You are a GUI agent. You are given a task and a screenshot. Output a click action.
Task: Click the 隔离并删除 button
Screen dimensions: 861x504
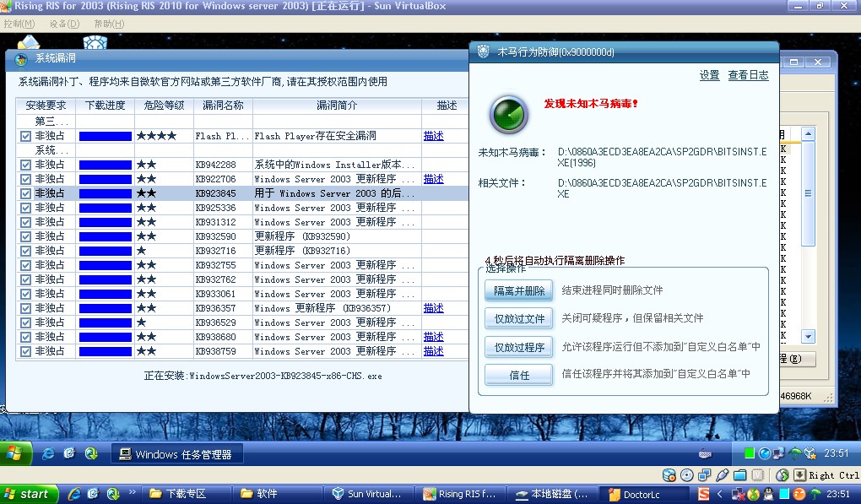click(x=519, y=290)
